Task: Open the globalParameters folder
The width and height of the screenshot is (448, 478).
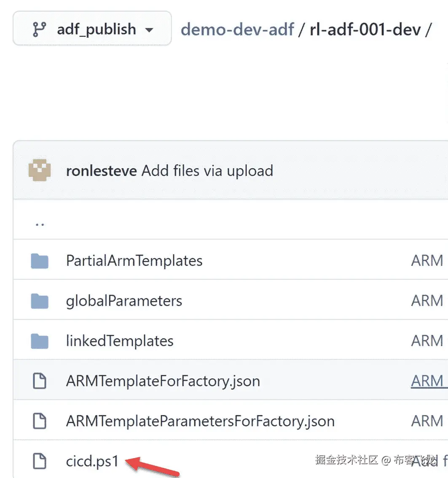Action: click(x=124, y=301)
